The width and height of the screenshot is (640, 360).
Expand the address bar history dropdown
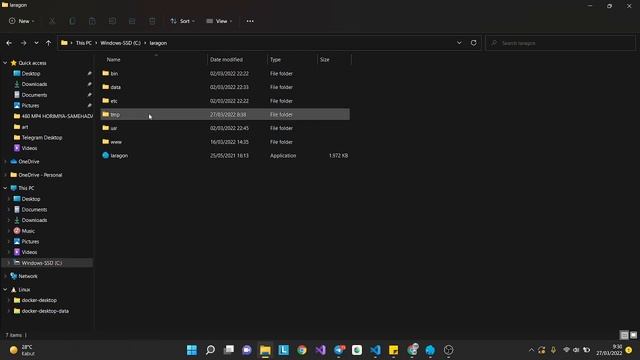coord(459,43)
